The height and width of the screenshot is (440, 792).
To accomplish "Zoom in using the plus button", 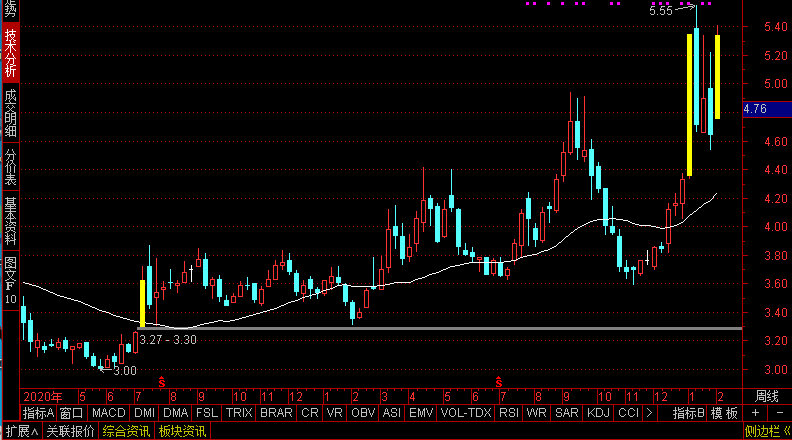I will pos(755,413).
